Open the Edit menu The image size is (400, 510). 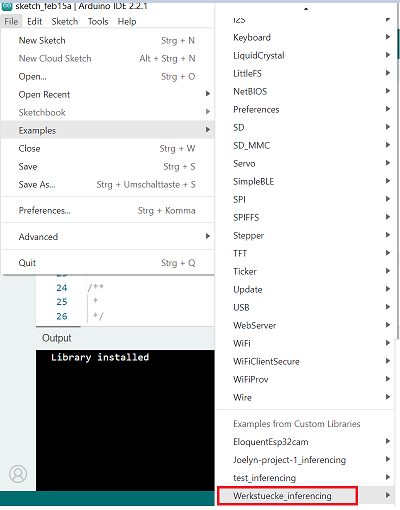[35, 22]
